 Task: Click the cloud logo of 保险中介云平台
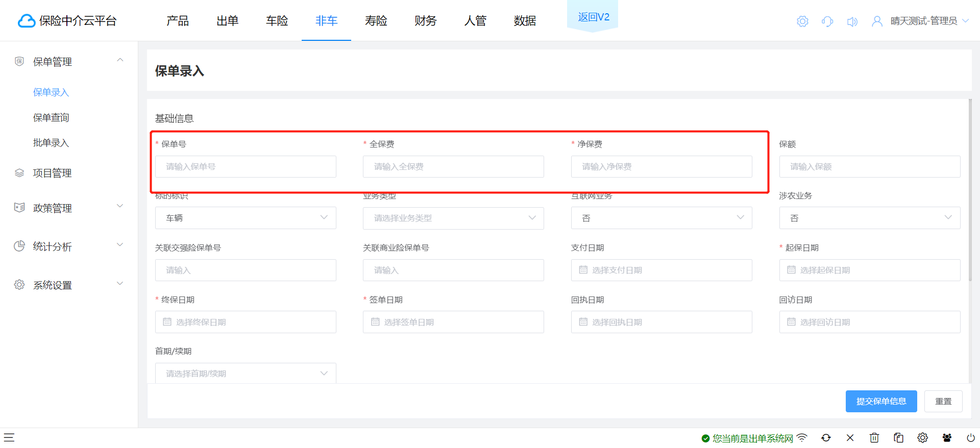tap(27, 20)
